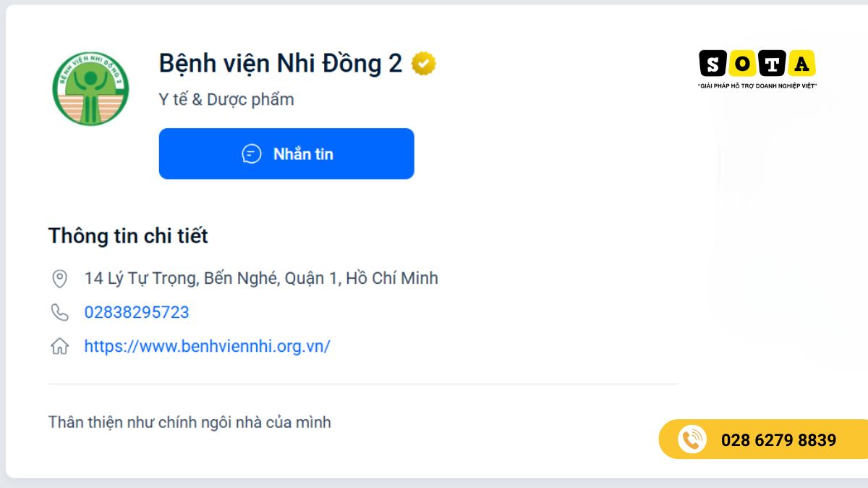Click the verified badge beside the hospital name
The height and width of the screenshot is (488, 868).
(424, 64)
